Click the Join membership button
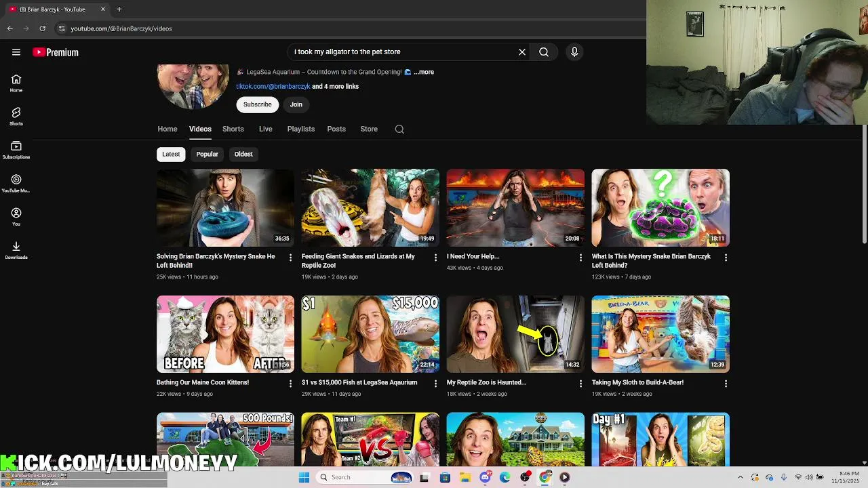The image size is (868, 488). pos(296,104)
